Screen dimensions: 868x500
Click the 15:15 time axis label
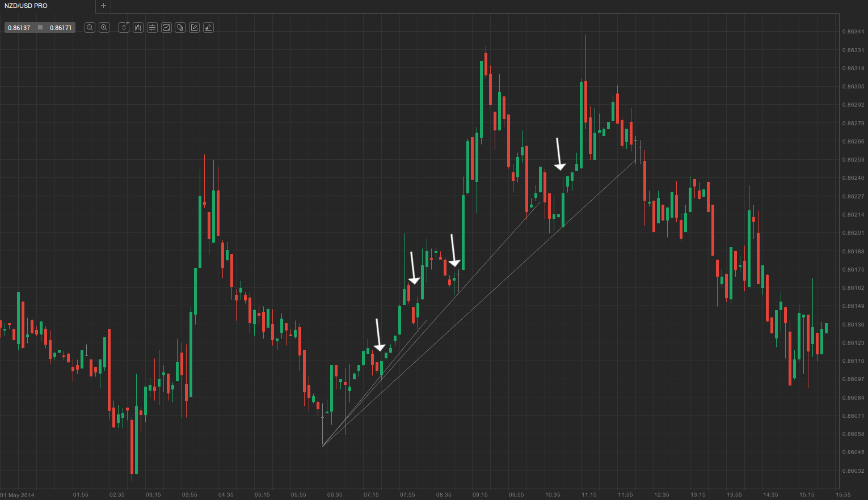(807, 495)
